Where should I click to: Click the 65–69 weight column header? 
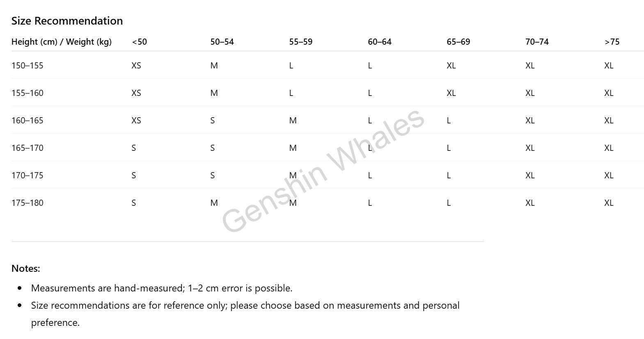[x=458, y=42]
